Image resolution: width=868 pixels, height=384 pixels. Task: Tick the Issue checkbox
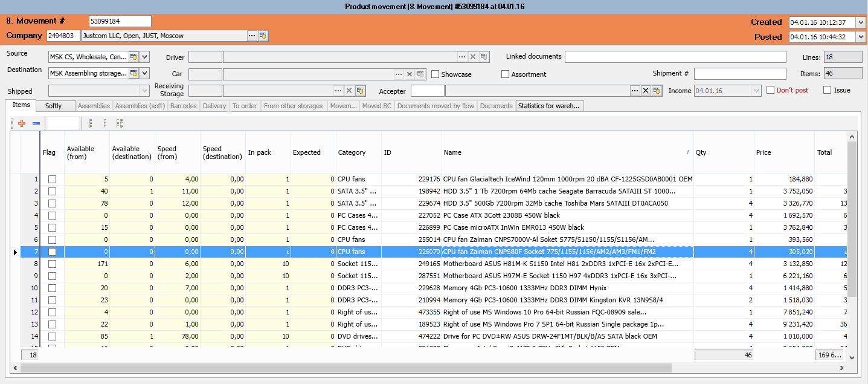tap(827, 89)
